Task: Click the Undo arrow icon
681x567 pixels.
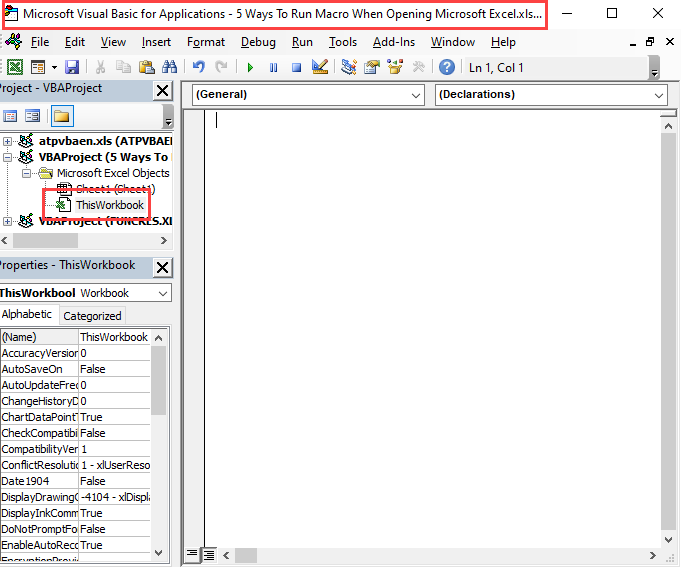Action: point(198,67)
